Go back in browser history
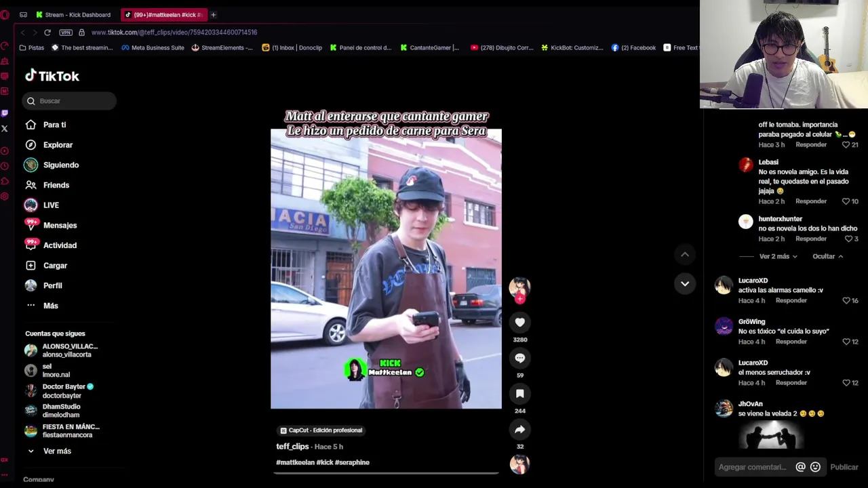Viewport: 868px width, 488px height. (x=23, y=33)
